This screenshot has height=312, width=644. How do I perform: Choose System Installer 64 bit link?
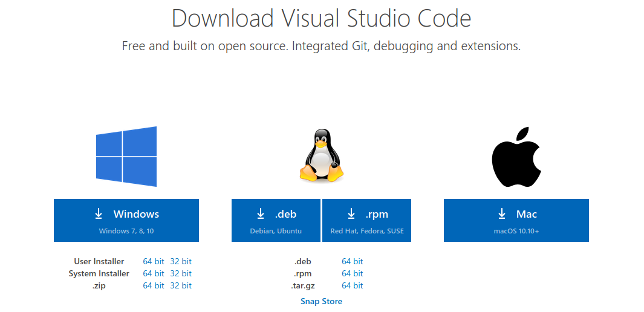pos(154,273)
